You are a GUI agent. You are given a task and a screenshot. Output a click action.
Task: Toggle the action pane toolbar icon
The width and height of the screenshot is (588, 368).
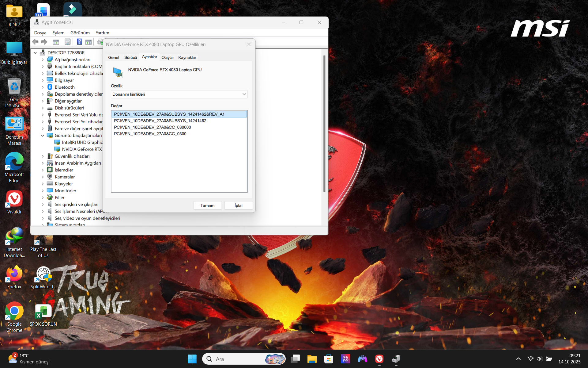[89, 42]
